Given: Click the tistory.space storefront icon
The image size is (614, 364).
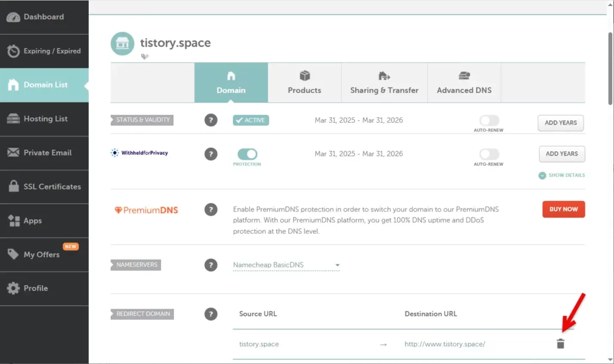Looking at the screenshot, I should 122,43.
